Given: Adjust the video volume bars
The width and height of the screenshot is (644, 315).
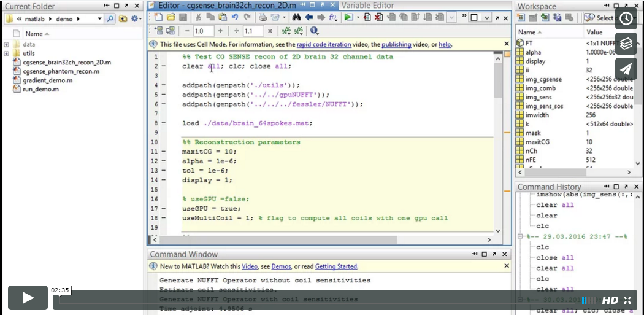Looking at the screenshot, I should coord(590,301).
